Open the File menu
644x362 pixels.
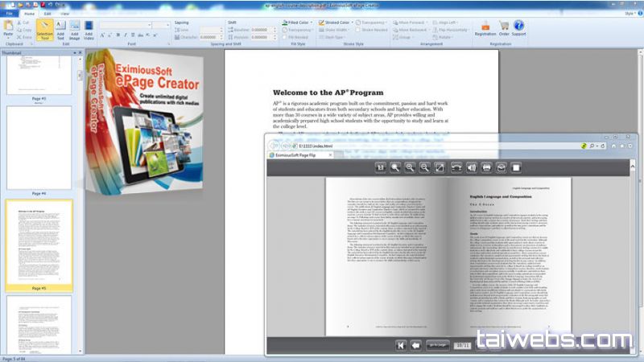[x=10, y=14]
